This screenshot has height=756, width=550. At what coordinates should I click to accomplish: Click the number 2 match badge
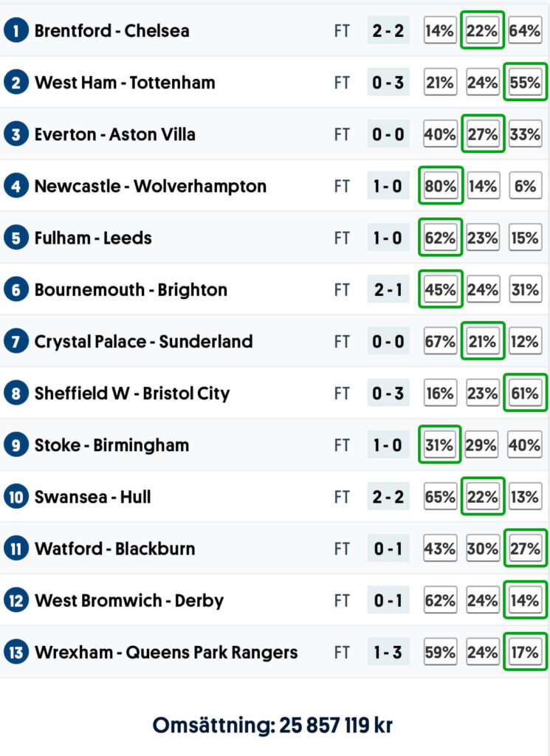[16, 83]
